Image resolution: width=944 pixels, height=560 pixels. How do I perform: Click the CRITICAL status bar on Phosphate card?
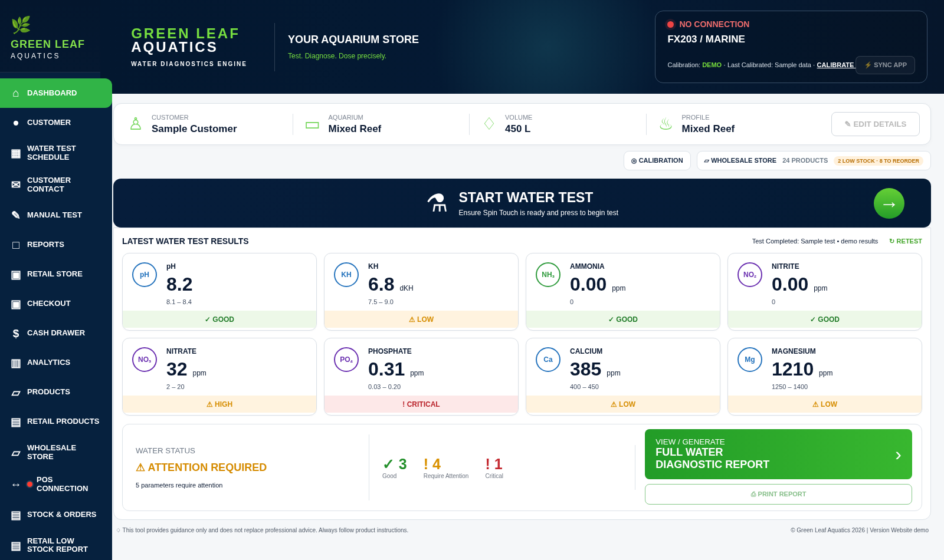coord(421,404)
